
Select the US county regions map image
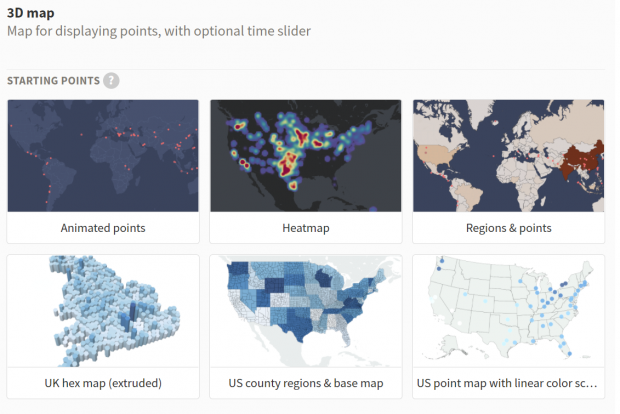(x=305, y=311)
